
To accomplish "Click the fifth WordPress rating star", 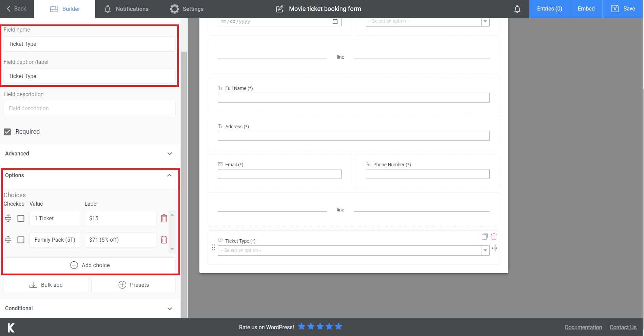I will 338,326.
